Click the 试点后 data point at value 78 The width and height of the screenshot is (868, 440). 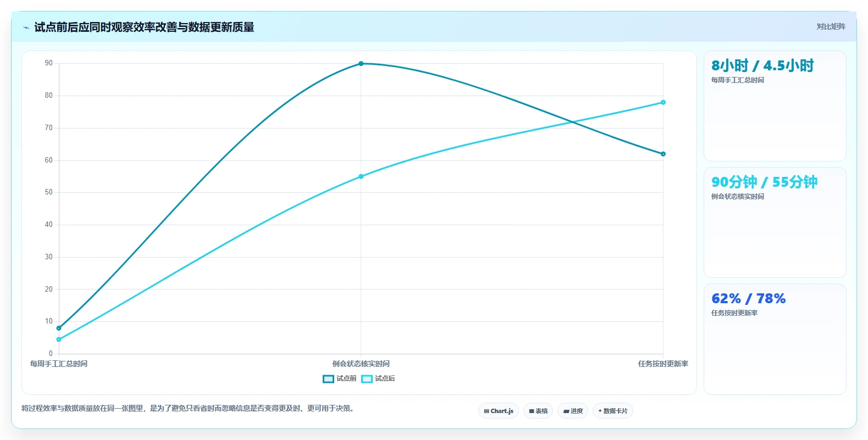click(x=663, y=102)
